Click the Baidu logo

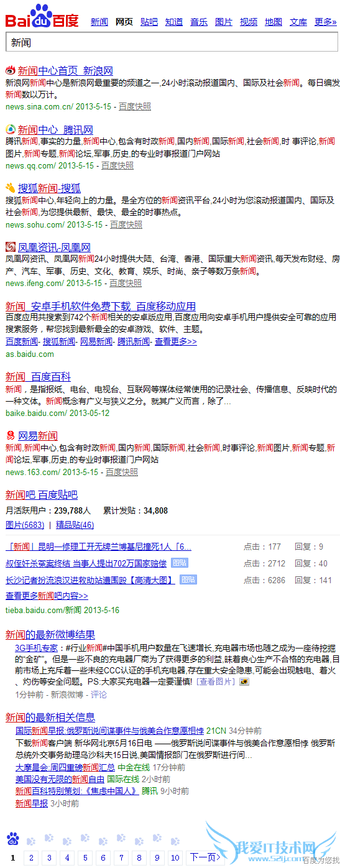42,16
